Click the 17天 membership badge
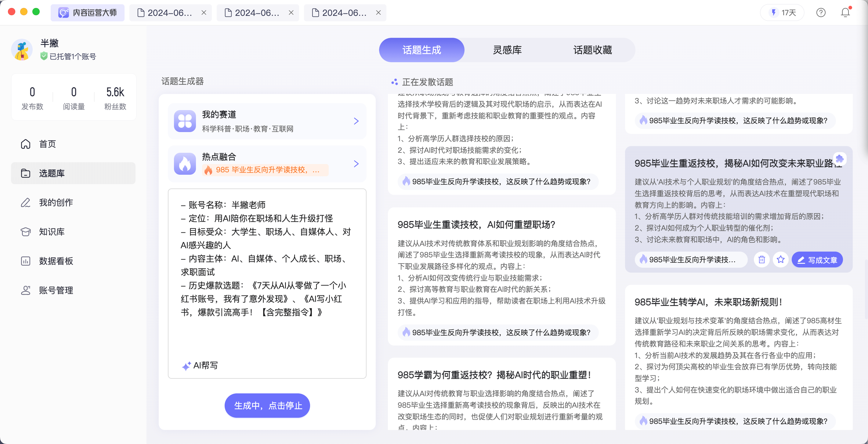Screen dimensions: 868x444 [783, 13]
